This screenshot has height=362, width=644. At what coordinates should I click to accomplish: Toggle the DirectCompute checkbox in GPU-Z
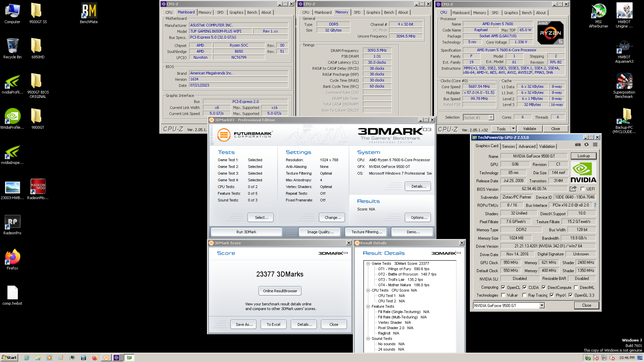pyautogui.click(x=544, y=287)
